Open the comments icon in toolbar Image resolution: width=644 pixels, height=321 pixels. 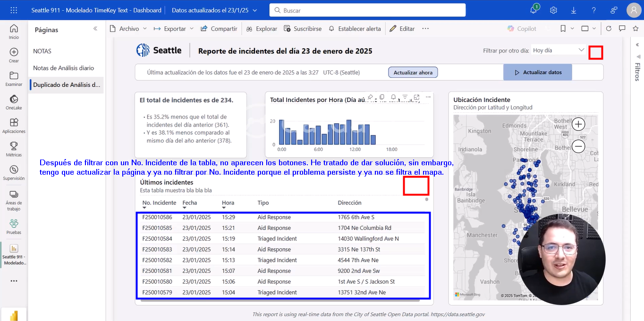point(622,29)
